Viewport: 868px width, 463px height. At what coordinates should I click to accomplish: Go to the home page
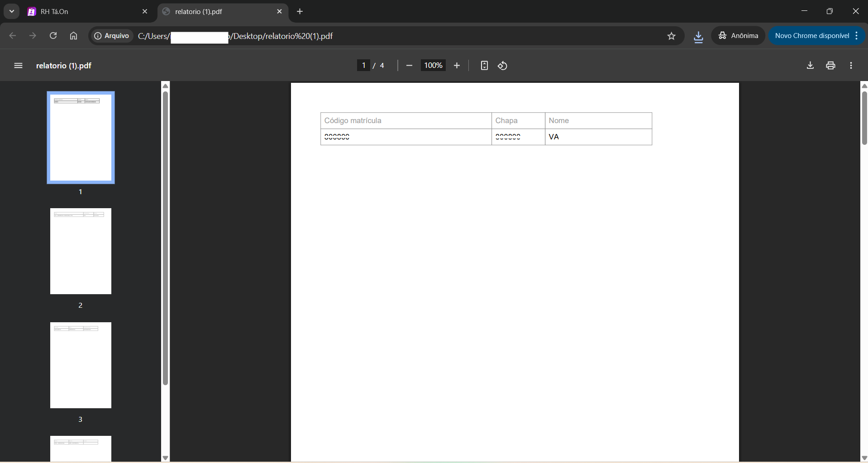(x=73, y=36)
